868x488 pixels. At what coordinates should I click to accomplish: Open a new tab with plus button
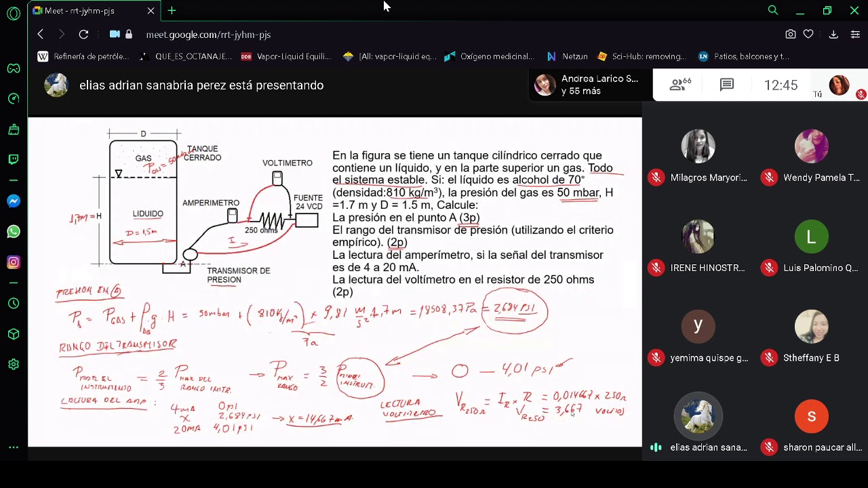[172, 10]
